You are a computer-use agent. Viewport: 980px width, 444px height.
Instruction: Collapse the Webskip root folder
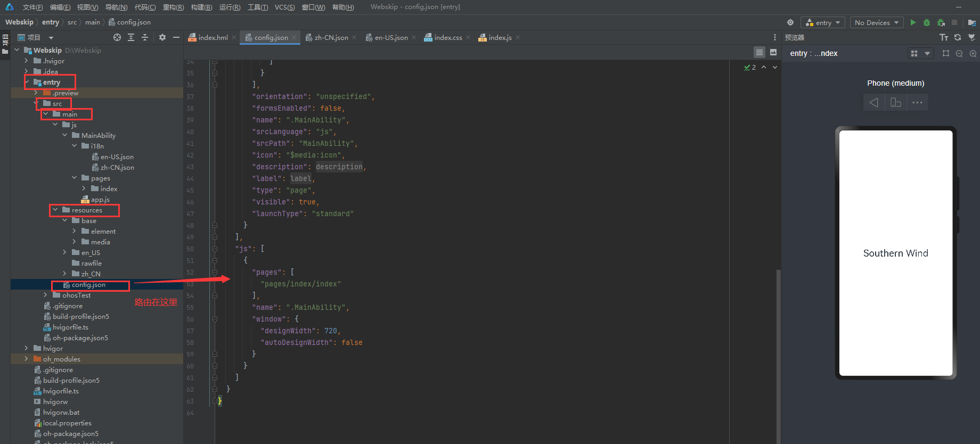[17, 50]
